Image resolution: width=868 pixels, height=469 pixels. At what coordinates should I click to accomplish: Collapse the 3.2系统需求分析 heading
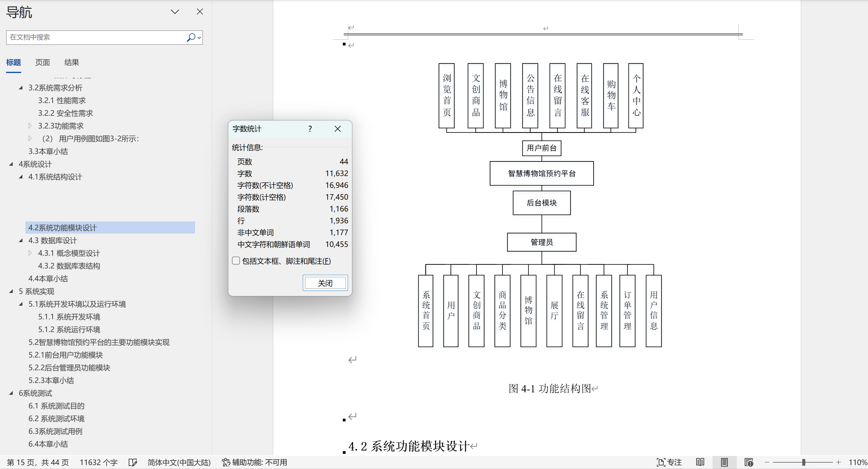tap(21, 88)
